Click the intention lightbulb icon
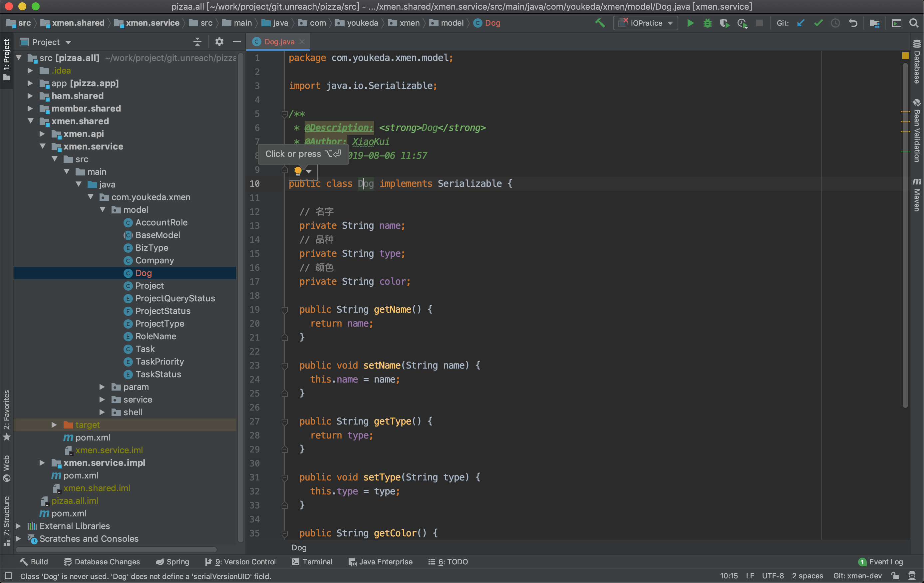Image resolution: width=924 pixels, height=583 pixels. click(x=298, y=171)
